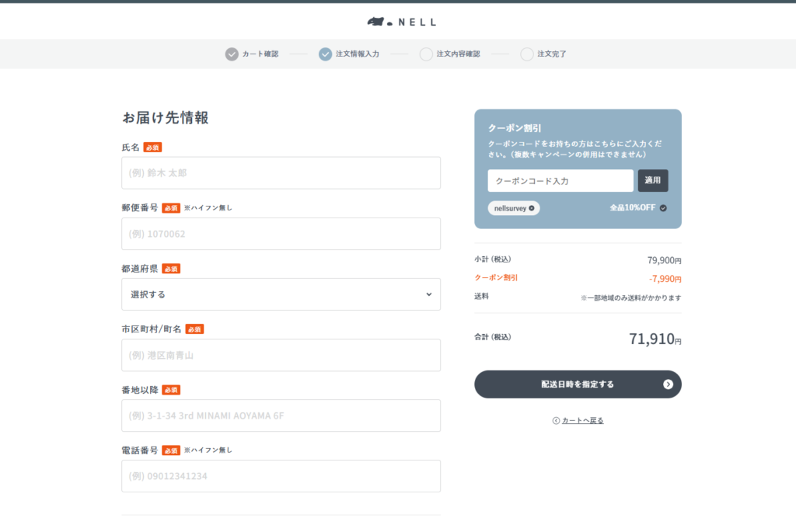This screenshot has height=532, width=796.
Task: Click the back arrow icon beside カートへ戻る
Action: tap(556, 421)
